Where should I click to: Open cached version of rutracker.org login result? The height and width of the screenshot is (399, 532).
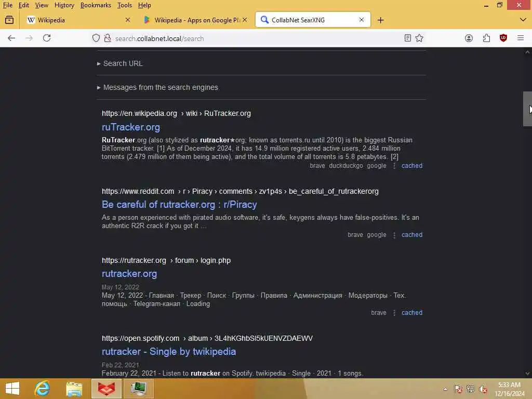[x=412, y=313]
